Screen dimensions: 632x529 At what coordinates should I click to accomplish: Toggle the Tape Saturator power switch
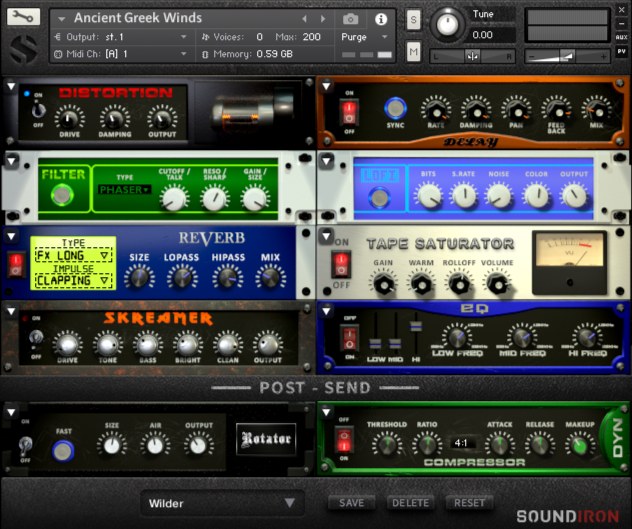point(341,264)
